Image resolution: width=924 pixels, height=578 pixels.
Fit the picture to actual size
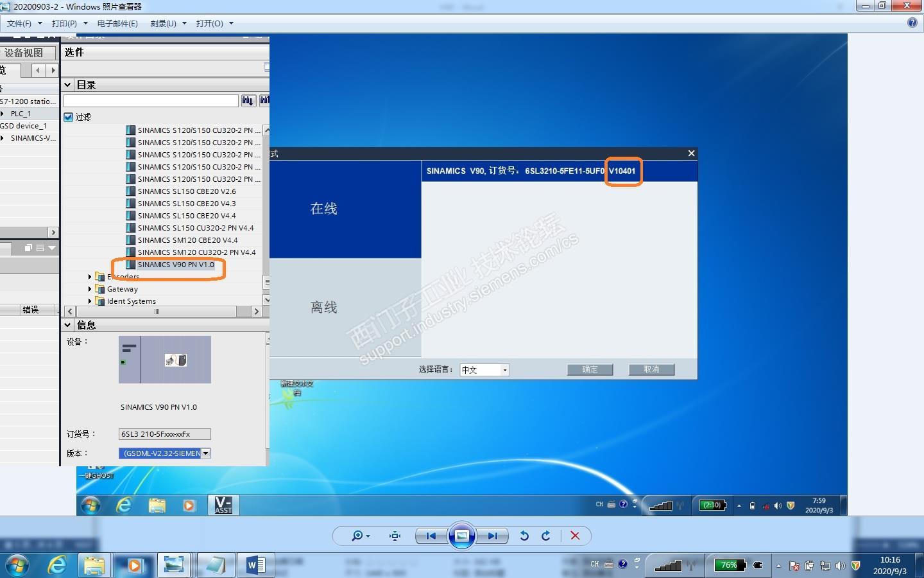point(395,536)
